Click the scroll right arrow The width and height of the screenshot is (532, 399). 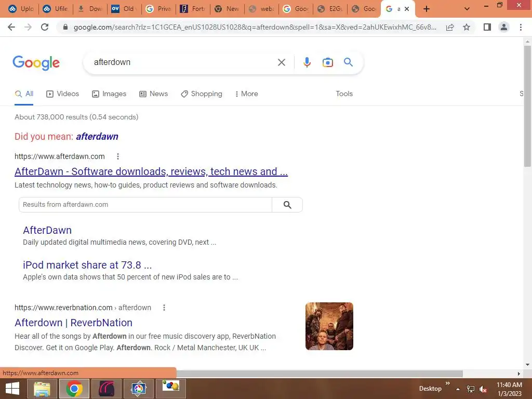coord(519,374)
